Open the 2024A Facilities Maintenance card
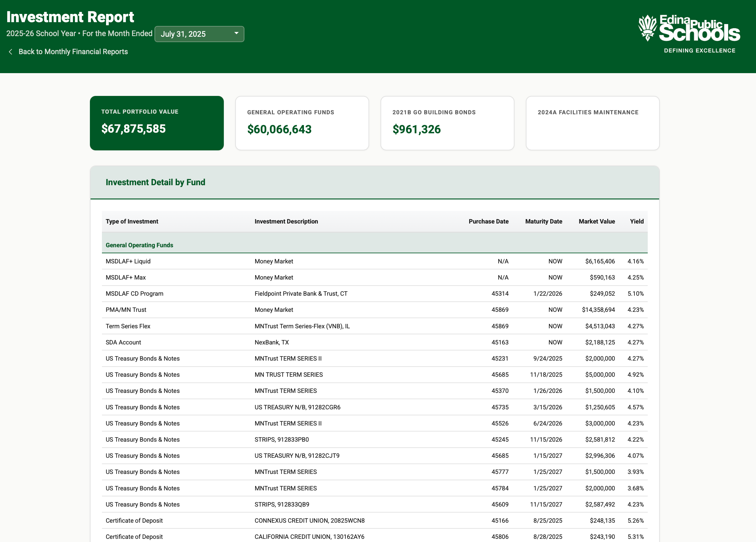The image size is (756, 542). tap(592, 123)
